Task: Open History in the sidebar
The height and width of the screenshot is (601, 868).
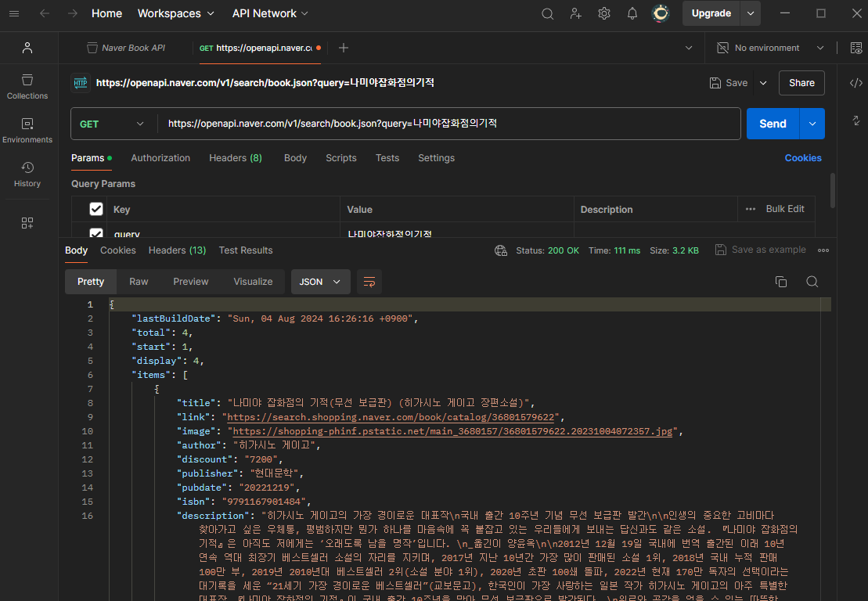Action: (x=27, y=175)
